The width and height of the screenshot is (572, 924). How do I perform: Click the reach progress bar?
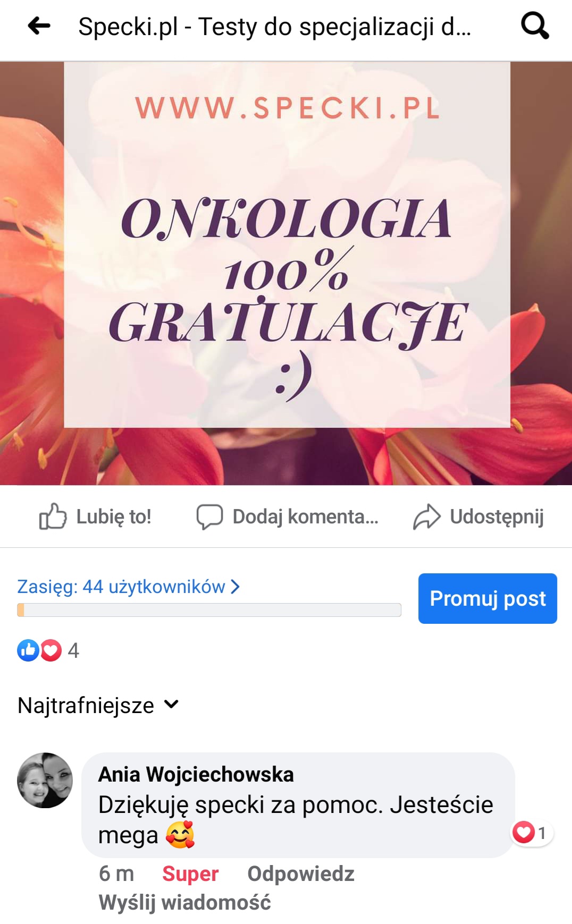coord(209,610)
